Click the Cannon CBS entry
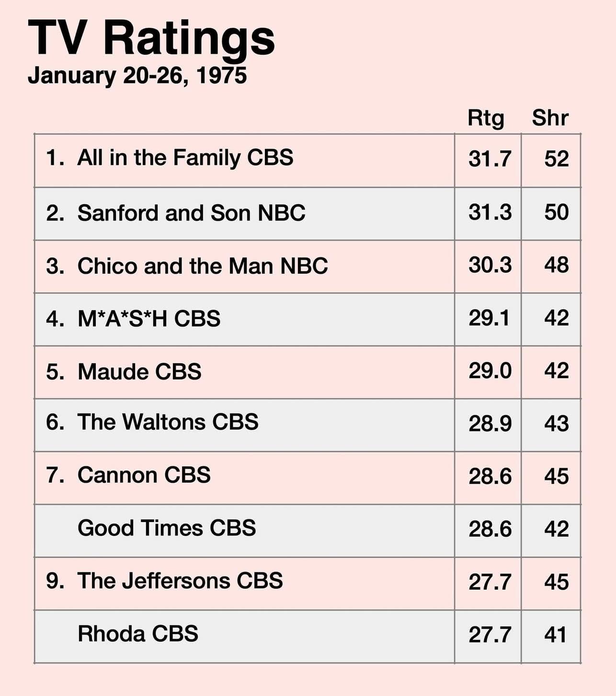Image resolution: width=616 pixels, height=696 pixels. 144,475
